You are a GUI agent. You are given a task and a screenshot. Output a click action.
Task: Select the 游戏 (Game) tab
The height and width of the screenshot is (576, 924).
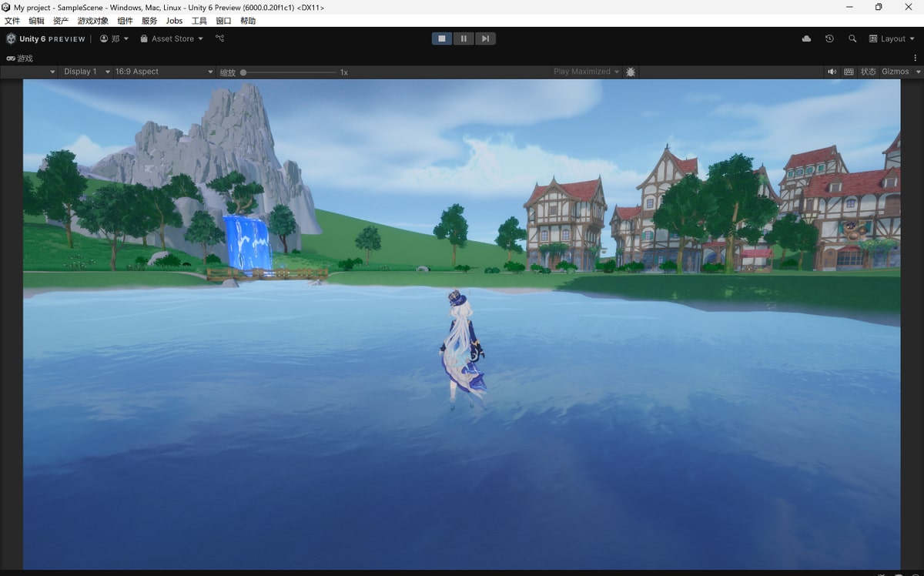coord(20,59)
